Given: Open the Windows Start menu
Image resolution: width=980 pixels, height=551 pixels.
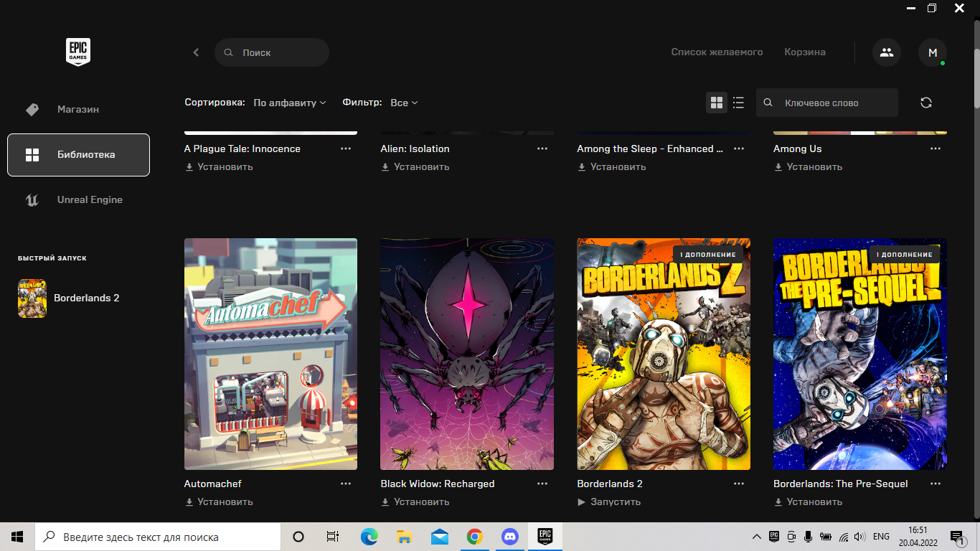Looking at the screenshot, I should pyautogui.click(x=17, y=537).
